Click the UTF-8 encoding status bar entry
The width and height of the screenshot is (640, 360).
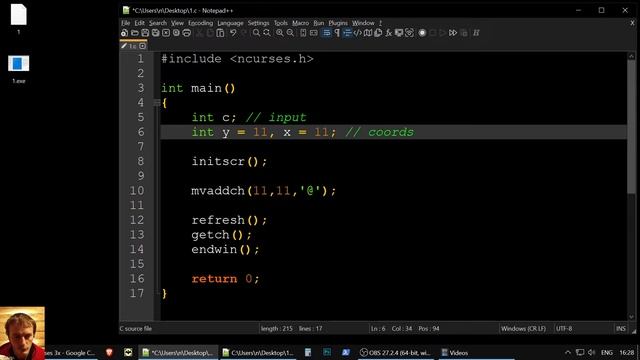point(564,329)
